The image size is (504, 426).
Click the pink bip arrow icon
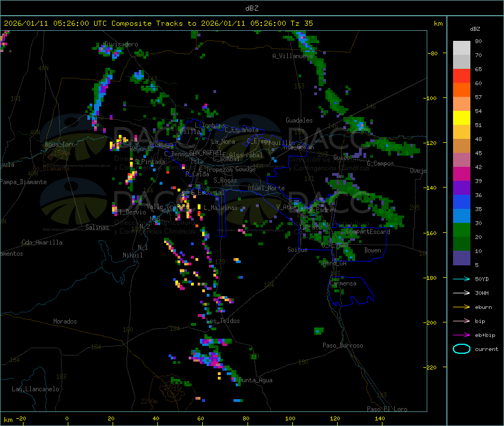point(461,321)
